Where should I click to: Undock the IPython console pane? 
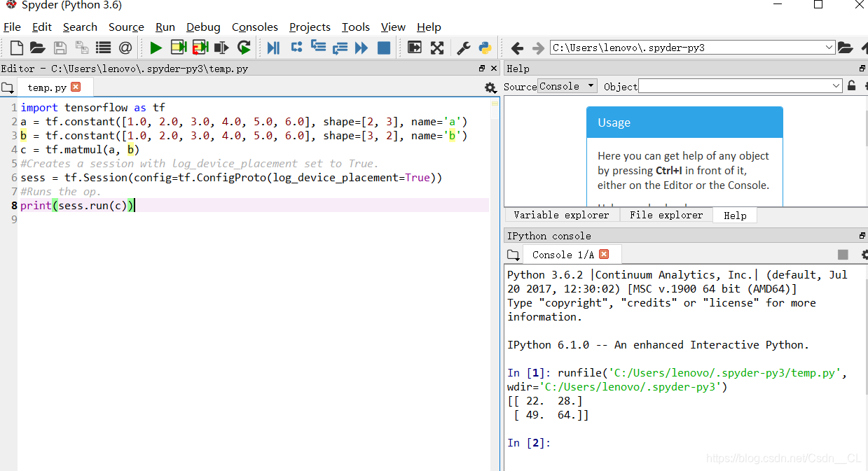pyautogui.click(x=862, y=236)
